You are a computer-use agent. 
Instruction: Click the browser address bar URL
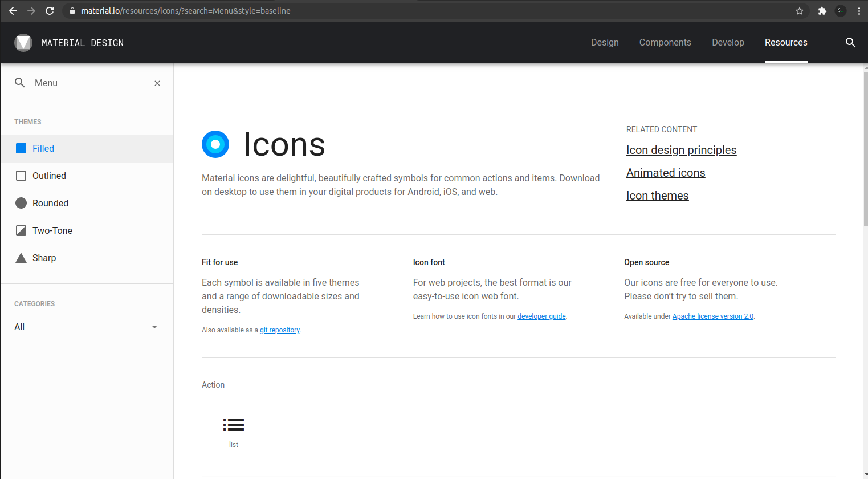tap(186, 11)
